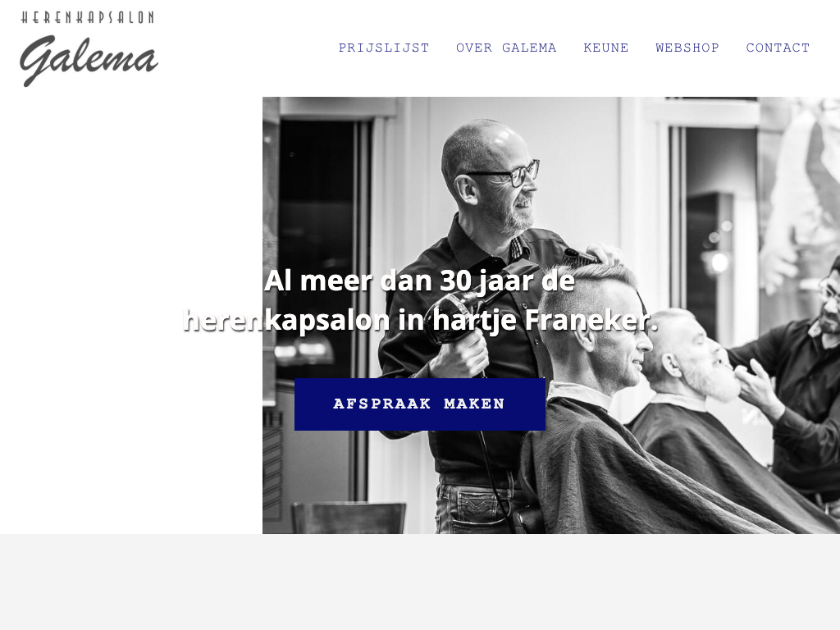Open the Prijslijst menu item

tap(384, 48)
